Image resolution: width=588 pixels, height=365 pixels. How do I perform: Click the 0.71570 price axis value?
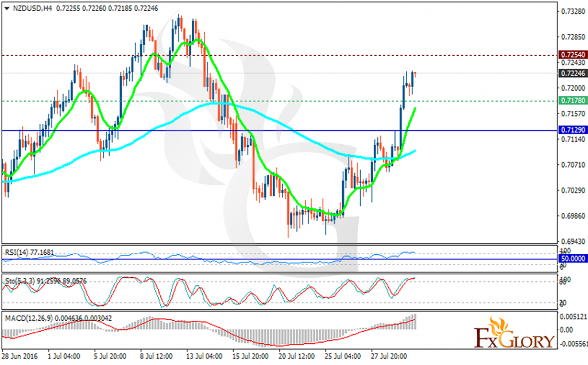point(573,113)
